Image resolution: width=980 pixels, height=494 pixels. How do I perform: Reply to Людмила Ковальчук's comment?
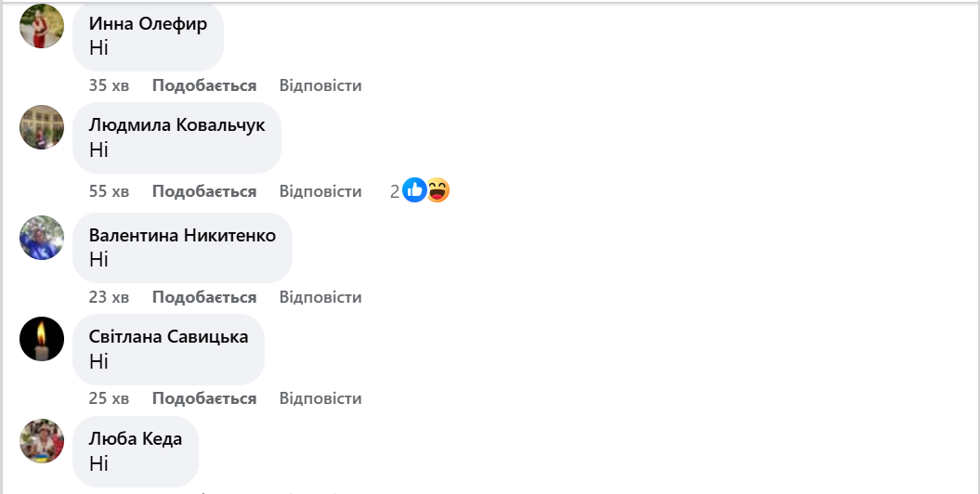click(320, 191)
